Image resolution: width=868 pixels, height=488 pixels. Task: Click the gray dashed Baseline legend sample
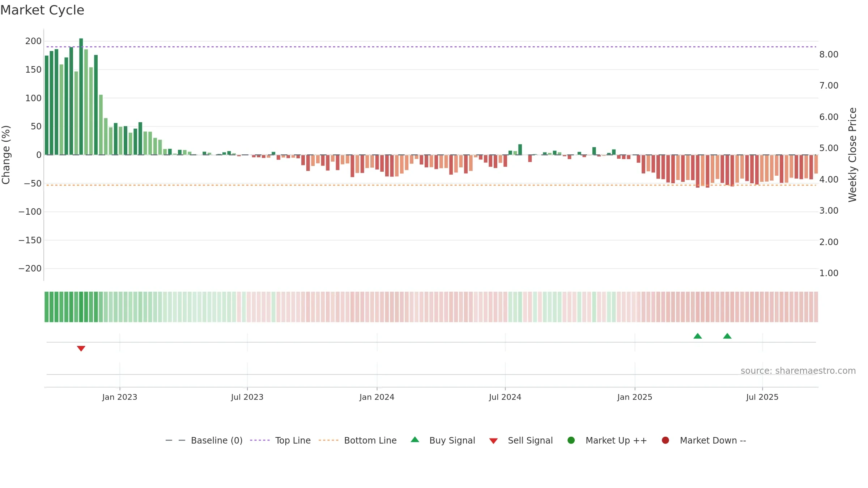(175, 440)
